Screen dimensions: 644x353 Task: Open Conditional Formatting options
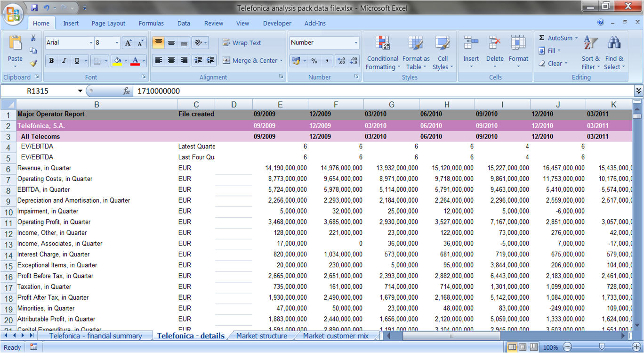383,53
